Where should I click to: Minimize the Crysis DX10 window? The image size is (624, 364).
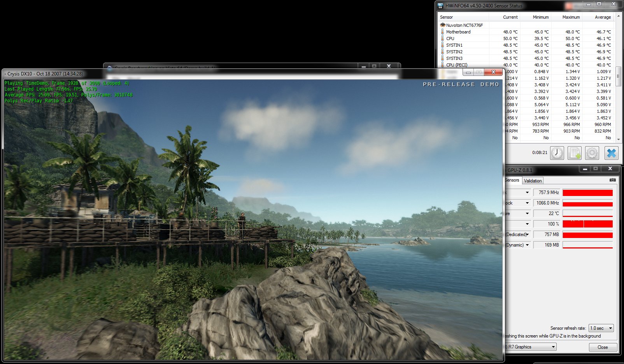[468, 72]
